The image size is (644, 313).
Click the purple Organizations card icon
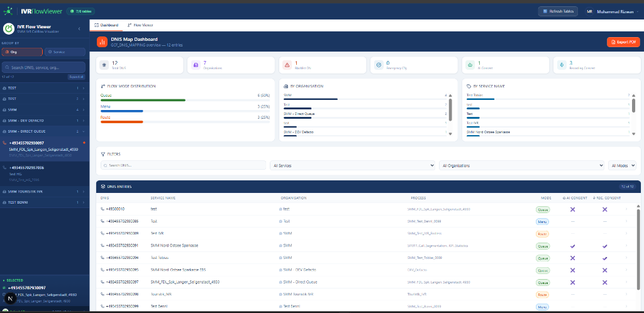[196, 65]
